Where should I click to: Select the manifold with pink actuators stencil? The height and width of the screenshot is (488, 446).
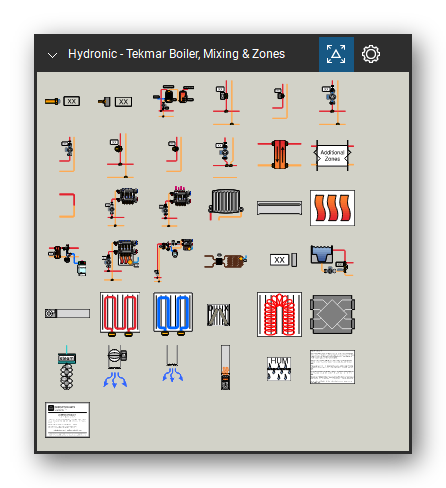coord(175,207)
